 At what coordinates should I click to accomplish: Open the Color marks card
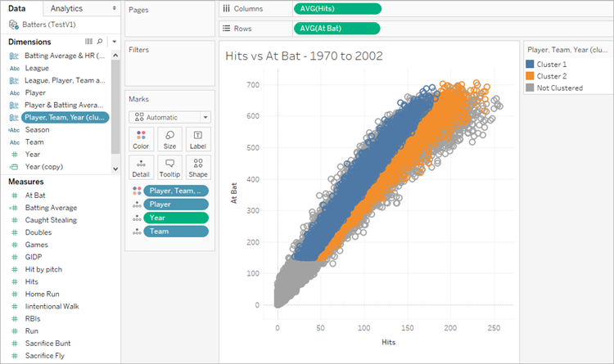[141, 139]
